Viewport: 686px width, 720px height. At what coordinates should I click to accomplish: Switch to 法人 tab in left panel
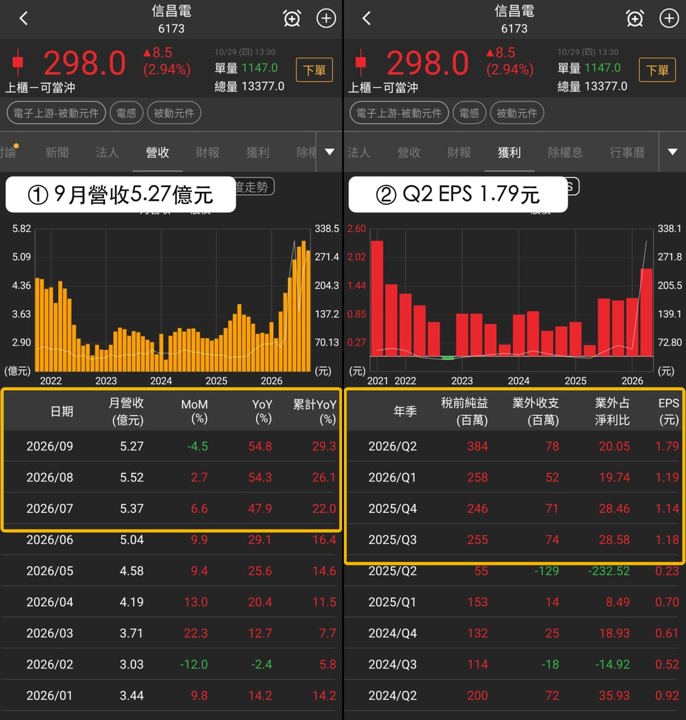(107, 152)
